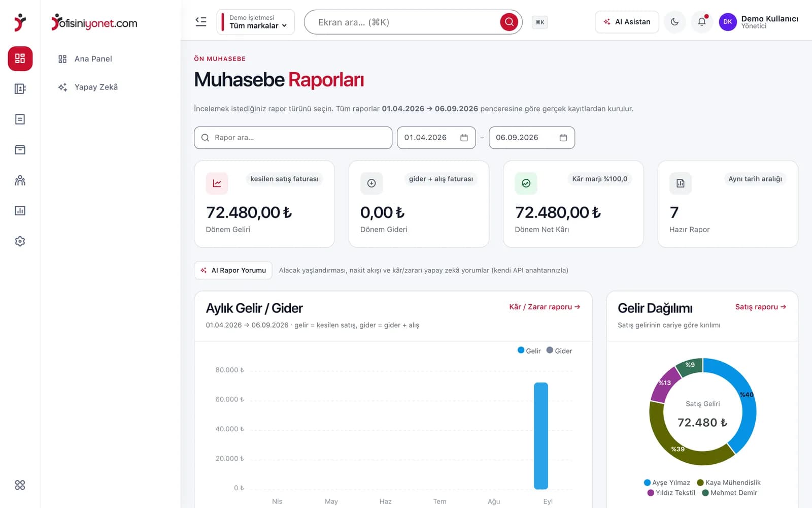812x508 pixels.
Task: Expand the Tüm markalar business dropdown
Action: pos(256,22)
